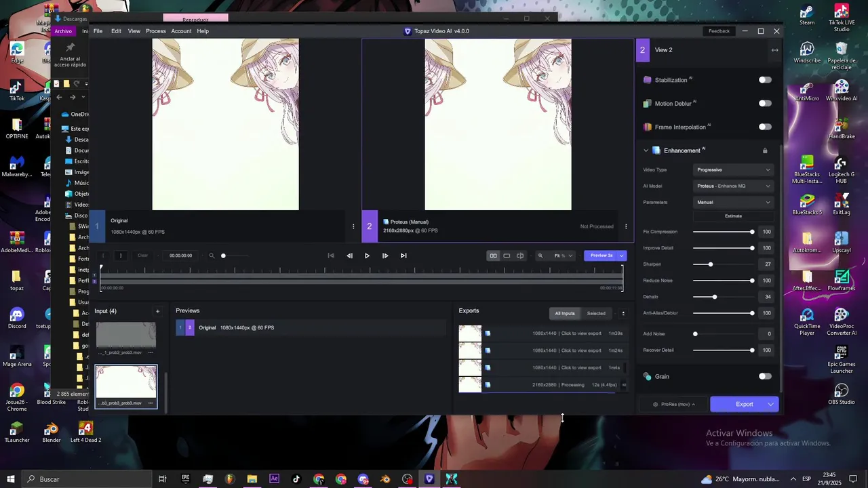Image resolution: width=868 pixels, height=488 pixels.
Task: Open the Process menu
Action: pos(156,31)
